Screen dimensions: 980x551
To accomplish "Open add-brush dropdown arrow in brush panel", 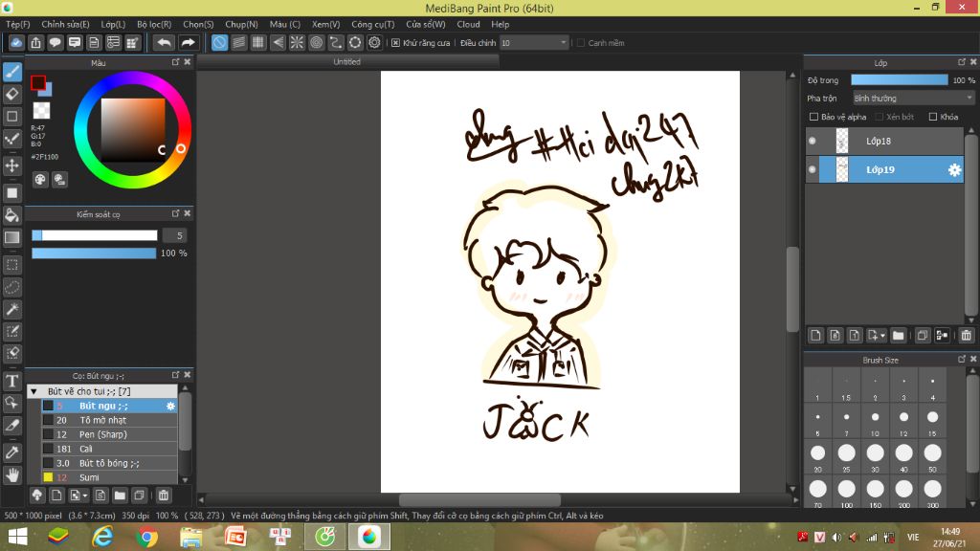I will click(x=85, y=496).
